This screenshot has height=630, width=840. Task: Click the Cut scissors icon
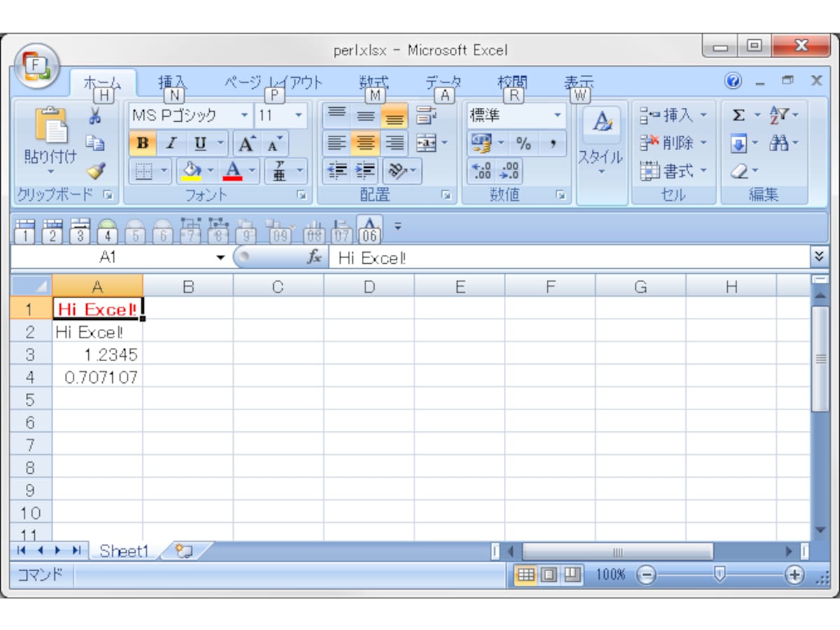coord(96,115)
